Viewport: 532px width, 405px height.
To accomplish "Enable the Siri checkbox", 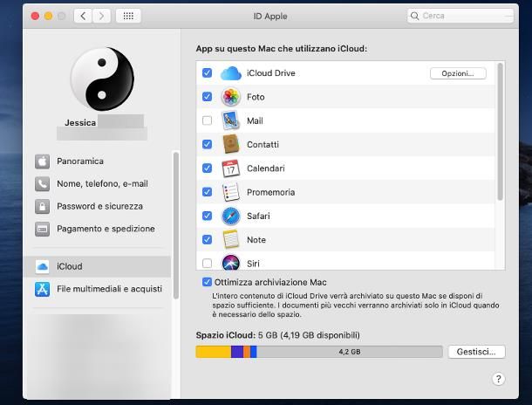I will (x=207, y=263).
